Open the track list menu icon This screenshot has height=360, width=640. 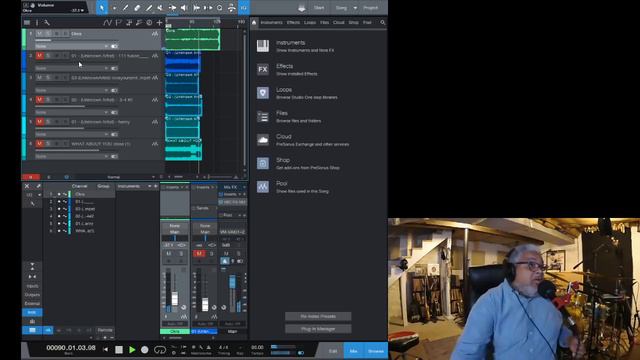27,23
